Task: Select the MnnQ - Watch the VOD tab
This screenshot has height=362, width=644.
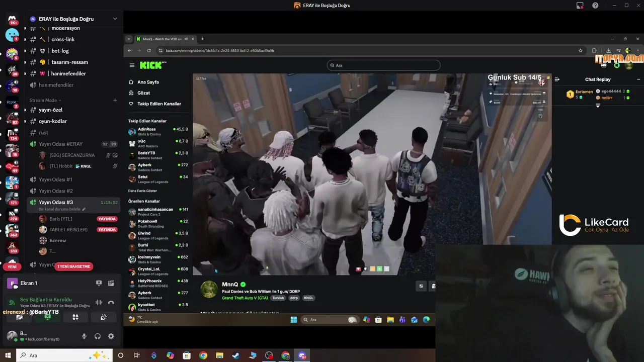Action: click(165, 39)
